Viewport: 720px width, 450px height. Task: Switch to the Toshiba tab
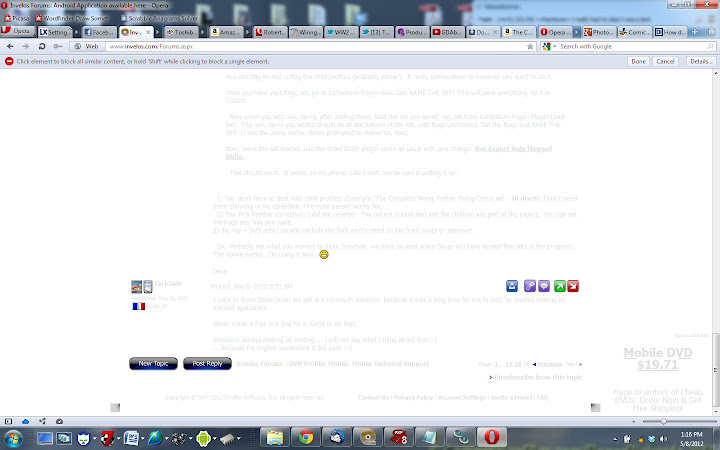click(181, 32)
